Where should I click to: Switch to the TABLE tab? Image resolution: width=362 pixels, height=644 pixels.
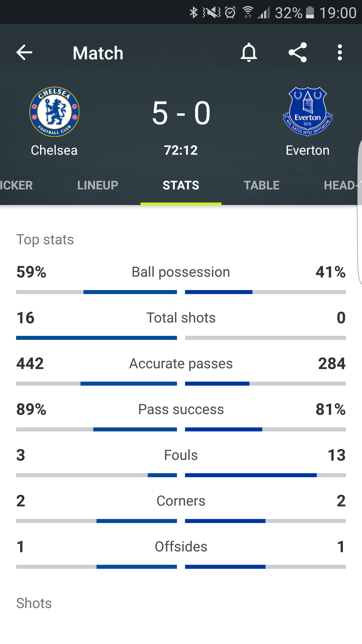pos(261,185)
